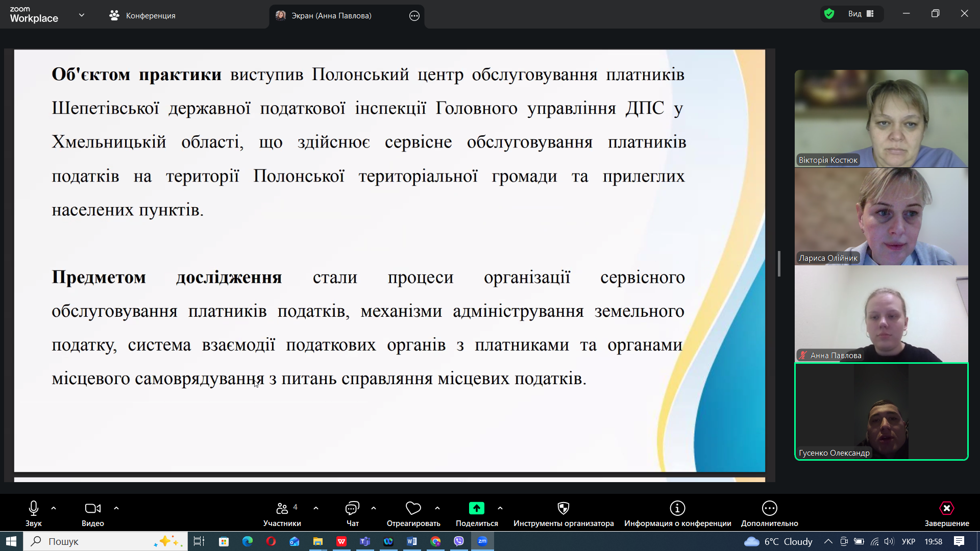Click the green Share screen button
This screenshot has height=551, width=980.
[x=476, y=508]
